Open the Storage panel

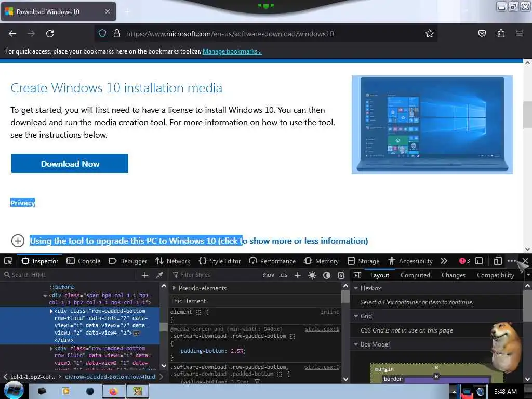(x=363, y=261)
